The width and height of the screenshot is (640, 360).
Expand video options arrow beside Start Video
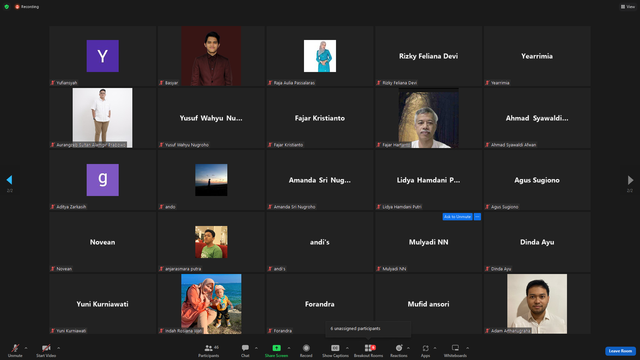click(x=58, y=348)
